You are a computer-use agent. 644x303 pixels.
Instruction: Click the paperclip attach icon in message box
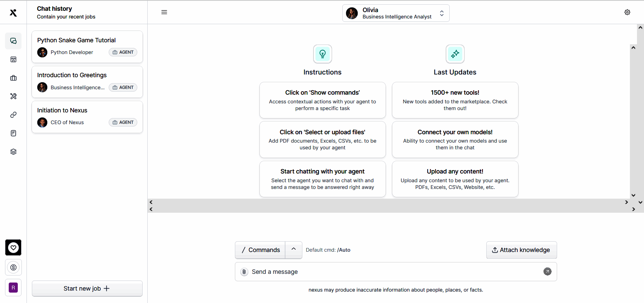[244, 272]
